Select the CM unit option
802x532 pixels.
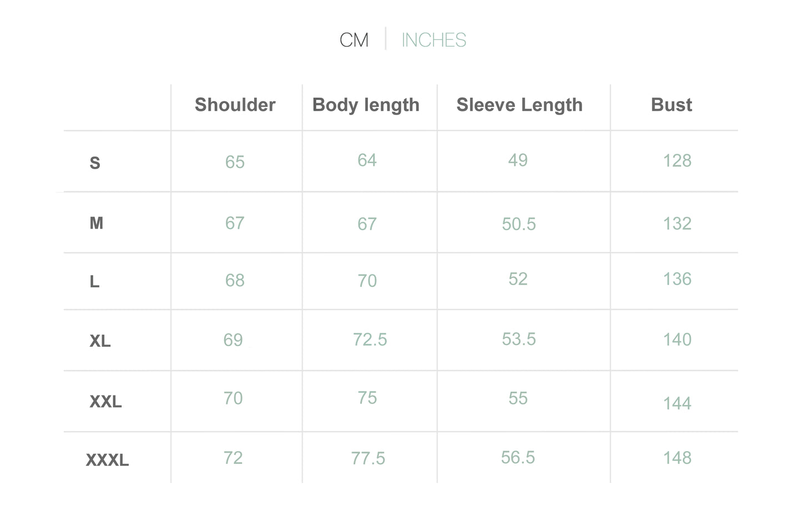354,40
